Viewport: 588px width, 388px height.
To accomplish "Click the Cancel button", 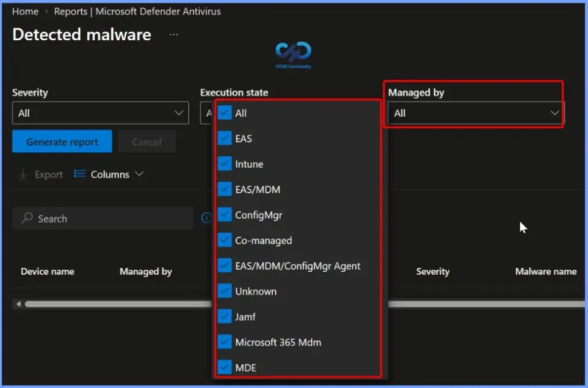I will pos(146,141).
